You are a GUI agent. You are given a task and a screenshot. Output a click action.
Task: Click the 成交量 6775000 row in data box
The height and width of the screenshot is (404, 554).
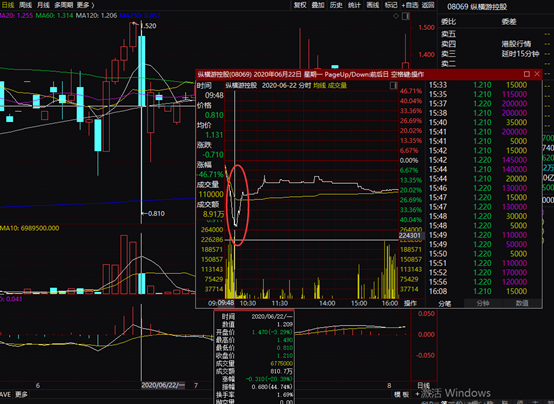254,363
